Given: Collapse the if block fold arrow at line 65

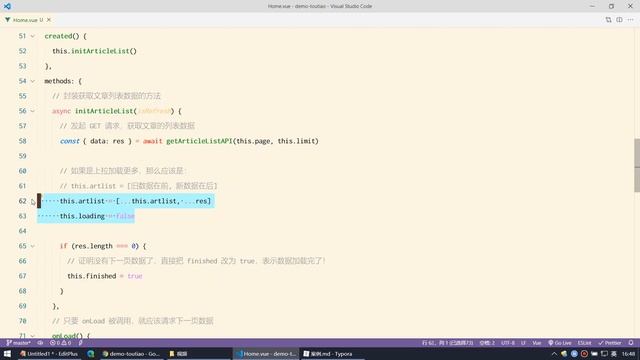Looking at the screenshot, I should (33, 246).
